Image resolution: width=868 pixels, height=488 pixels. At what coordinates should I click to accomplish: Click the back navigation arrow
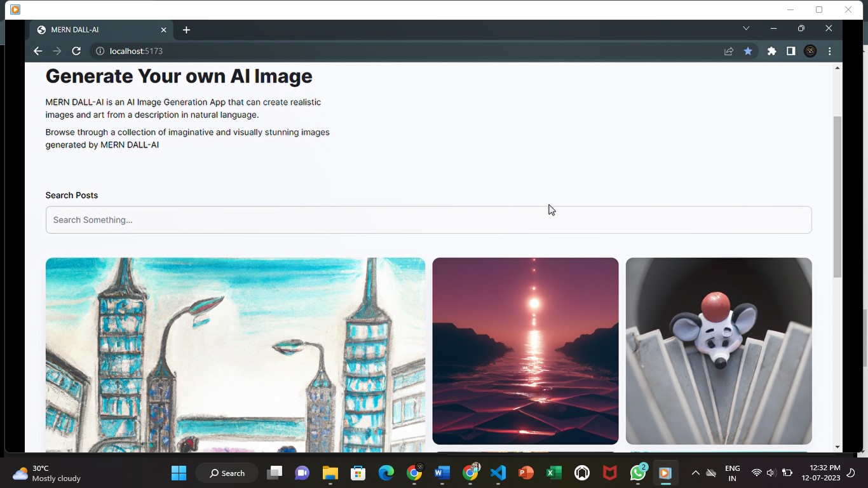click(37, 51)
